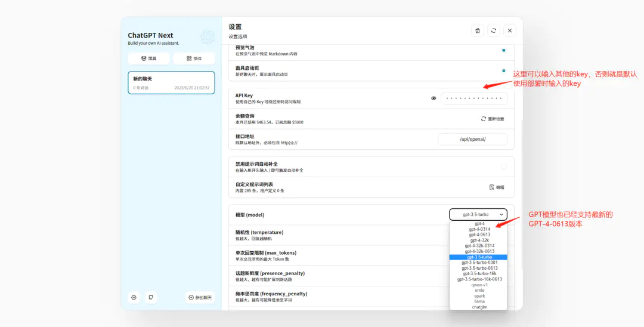The width and height of the screenshot is (644, 327).
Task: Close settings with the X icon
Action: point(509,30)
